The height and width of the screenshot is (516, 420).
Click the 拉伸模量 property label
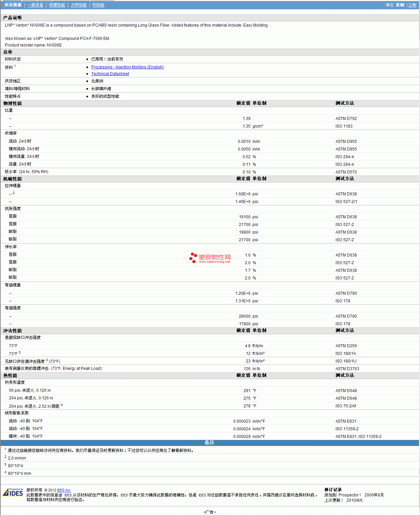coord(13,186)
